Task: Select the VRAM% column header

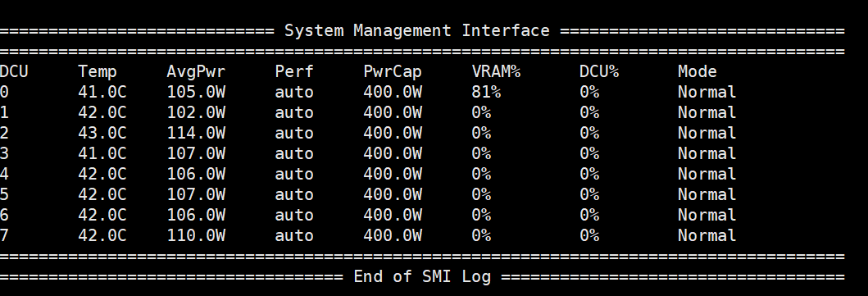Action: (x=496, y=71)
